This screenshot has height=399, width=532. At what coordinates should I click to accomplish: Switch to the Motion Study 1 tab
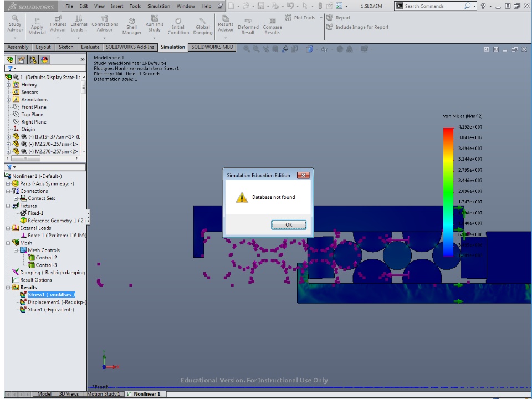[x=104, y=394]
